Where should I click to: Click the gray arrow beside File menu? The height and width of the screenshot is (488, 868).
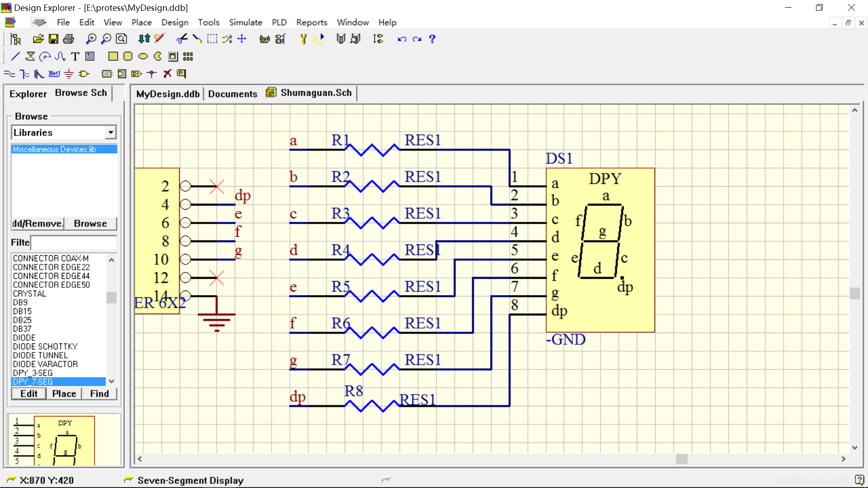coord(39,22)
